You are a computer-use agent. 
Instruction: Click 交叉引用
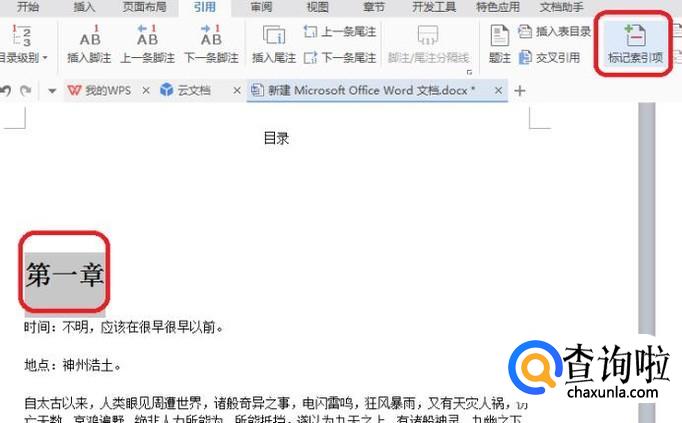(549, 57)
